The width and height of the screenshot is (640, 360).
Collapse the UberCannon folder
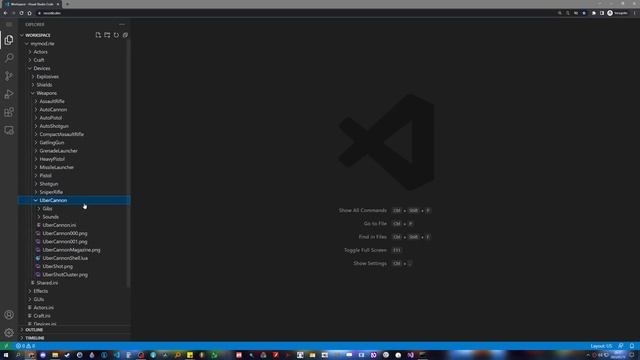click(74, 200)
